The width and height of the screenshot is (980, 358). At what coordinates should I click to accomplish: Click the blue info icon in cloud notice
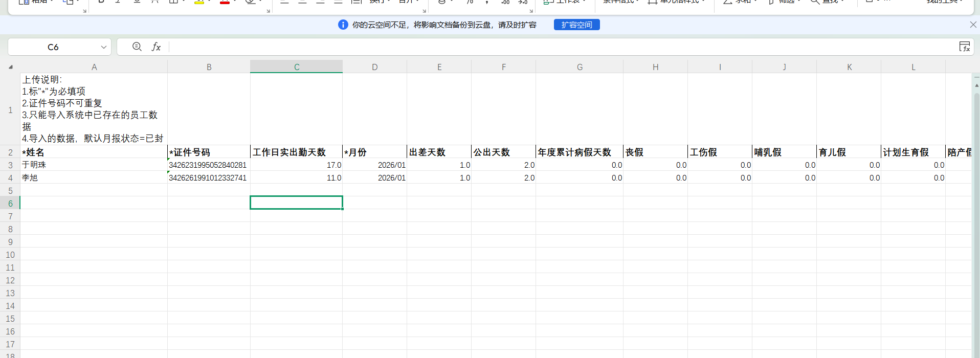click(343, 25)
